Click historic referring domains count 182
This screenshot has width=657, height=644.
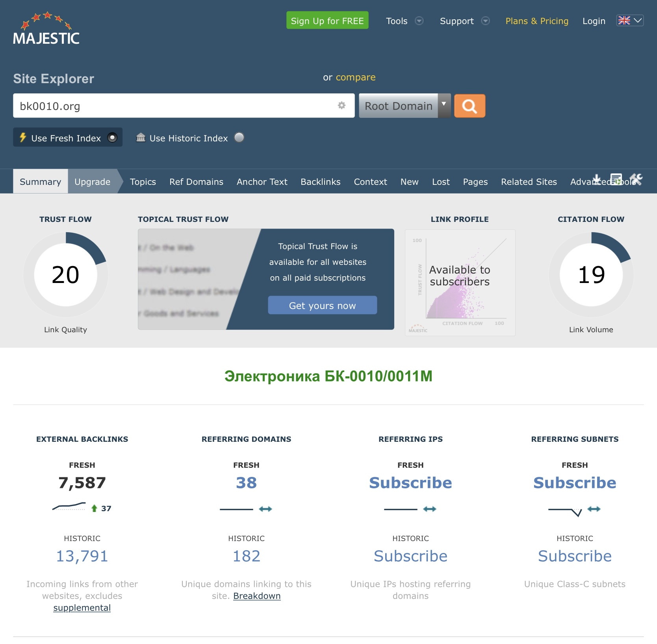[x=246, y=556]
